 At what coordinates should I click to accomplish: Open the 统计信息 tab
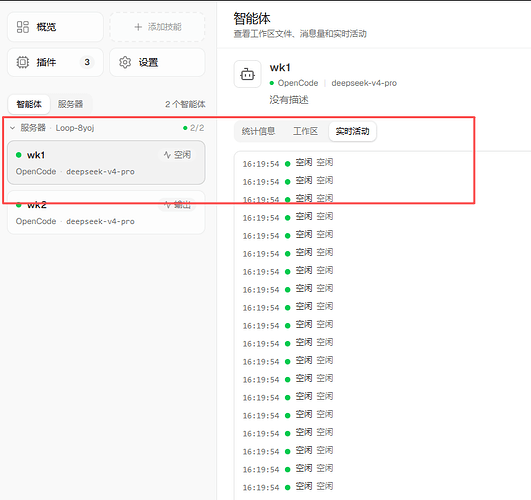click(x=258, y=131)
